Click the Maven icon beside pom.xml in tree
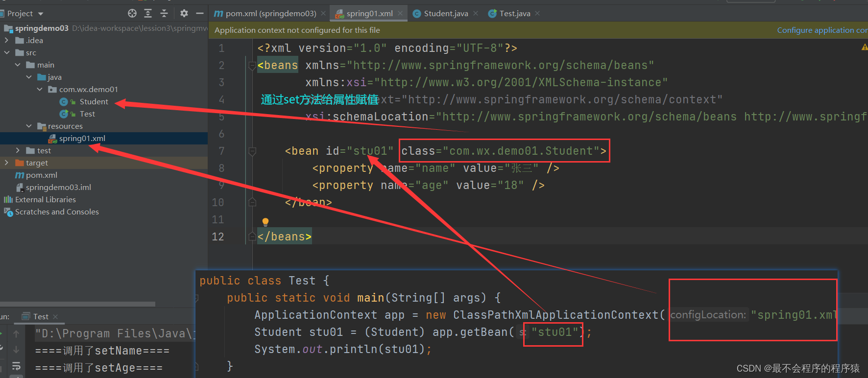868x378 pixels. (20, 175)
